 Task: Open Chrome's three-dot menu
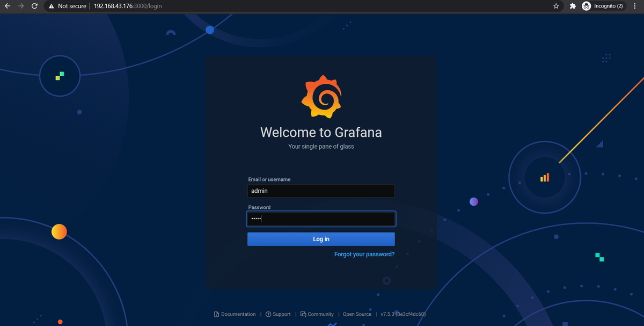pos(635,6)
